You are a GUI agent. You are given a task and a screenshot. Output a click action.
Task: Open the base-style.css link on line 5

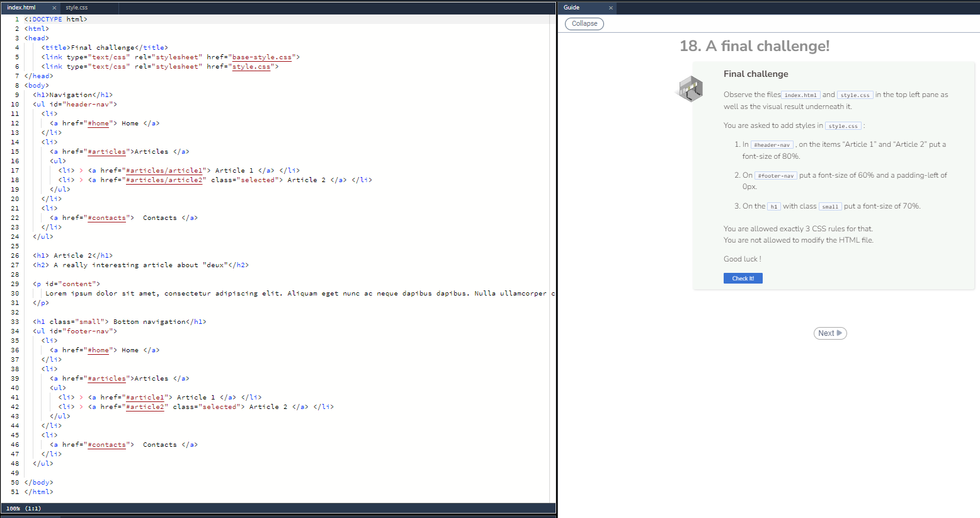click(x=261, y=57)
